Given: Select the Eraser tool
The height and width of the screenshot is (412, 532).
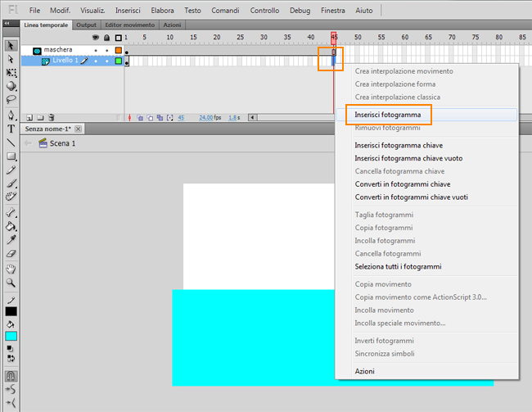Looking at the screenshot, I should tap(11, 253).
